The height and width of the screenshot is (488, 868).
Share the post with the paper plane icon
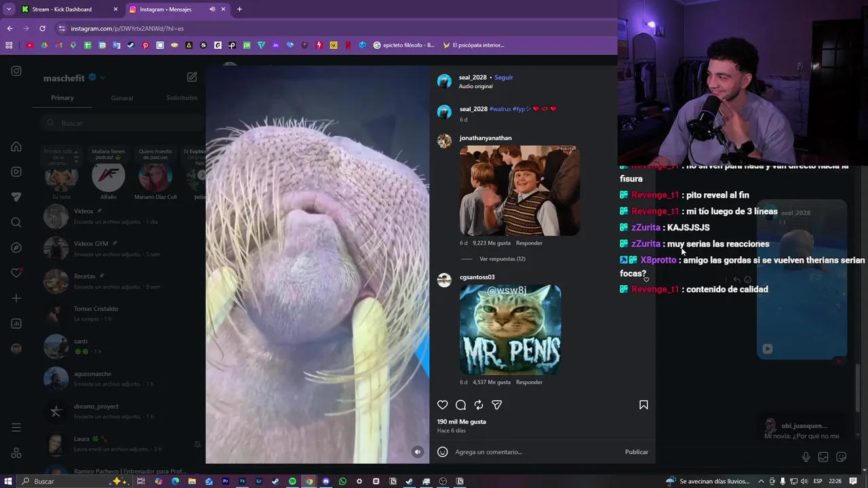(496, 405)
